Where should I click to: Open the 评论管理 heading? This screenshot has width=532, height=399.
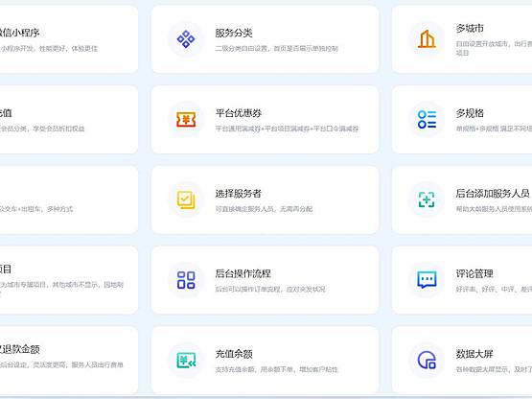(x=474, y=273)
